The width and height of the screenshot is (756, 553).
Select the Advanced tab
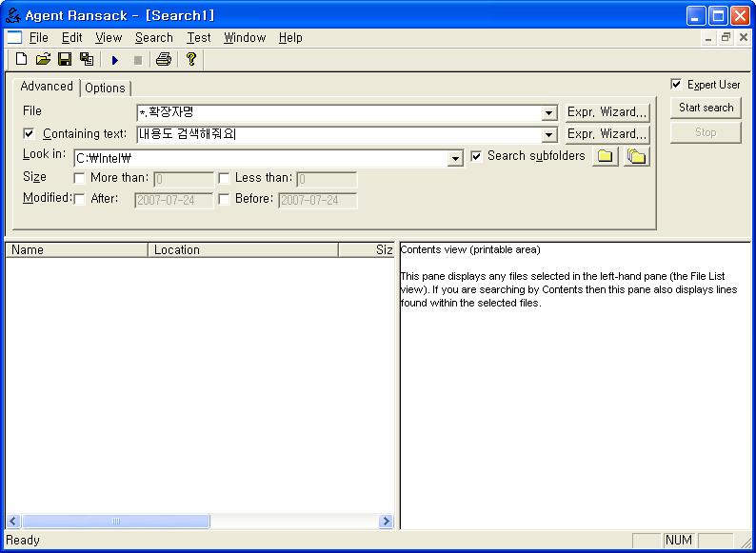tap(47, 87)
